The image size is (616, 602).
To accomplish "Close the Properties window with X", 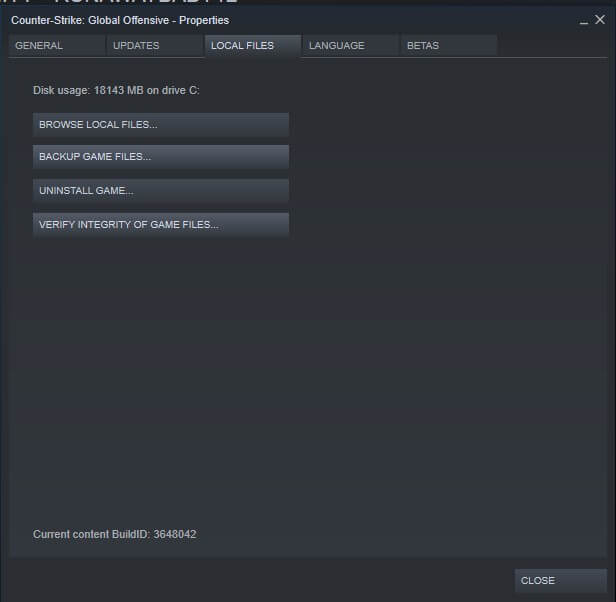I will pyautogui.click(x=600, y=20).
